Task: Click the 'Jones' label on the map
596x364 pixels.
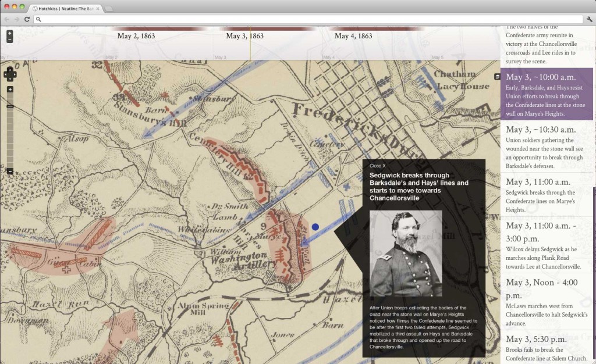Action: 283,335
